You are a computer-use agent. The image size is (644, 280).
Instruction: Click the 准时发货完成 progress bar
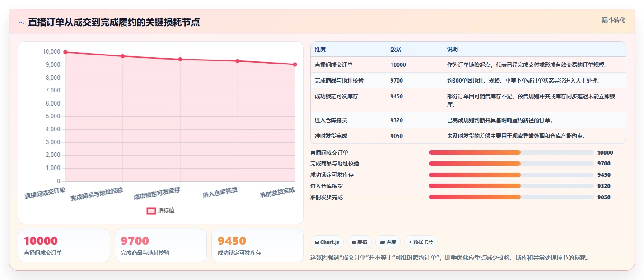click(511, 197)
